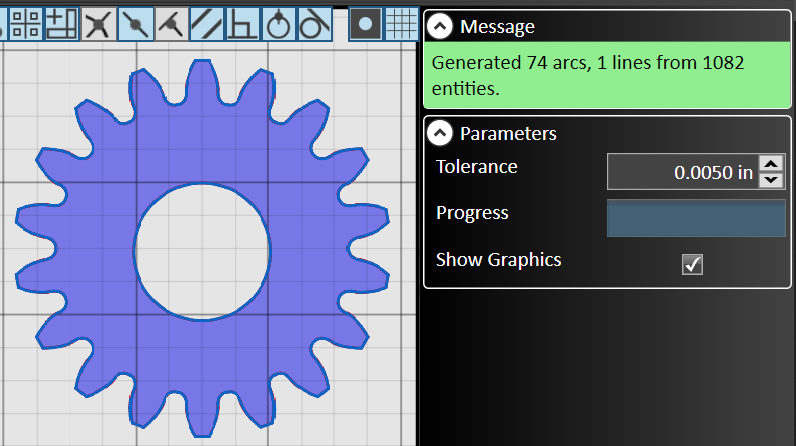Click the Tolerance input field
Viewport: 796px width, 446px height.
pos(683,172)
